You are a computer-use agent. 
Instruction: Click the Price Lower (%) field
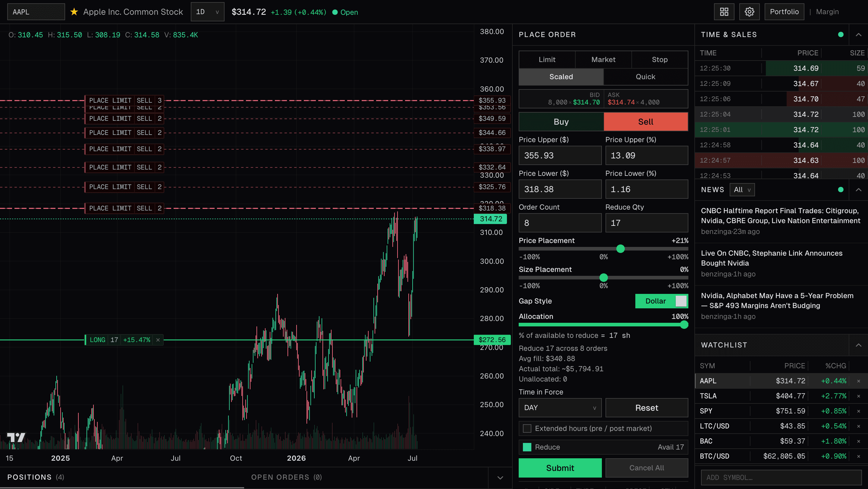point(646,189)
